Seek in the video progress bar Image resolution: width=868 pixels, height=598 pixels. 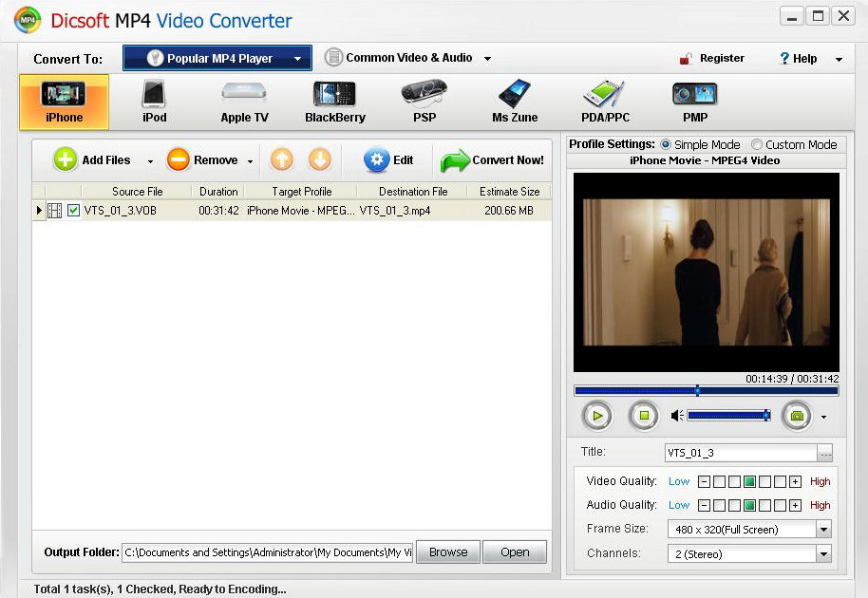point(706,390)
